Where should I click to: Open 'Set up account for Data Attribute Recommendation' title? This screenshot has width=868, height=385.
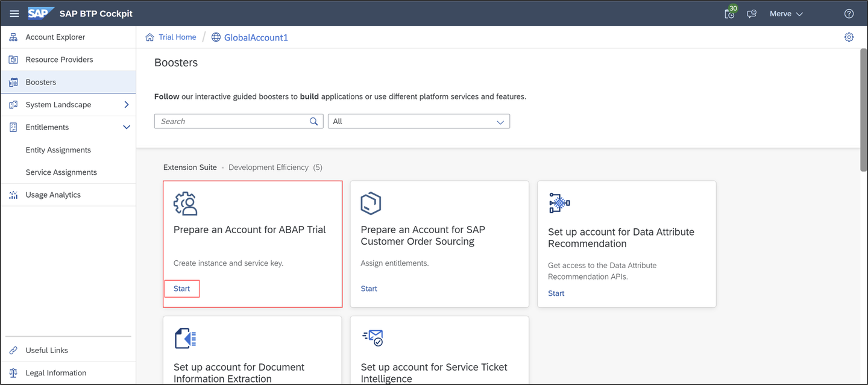click(621, 238)
